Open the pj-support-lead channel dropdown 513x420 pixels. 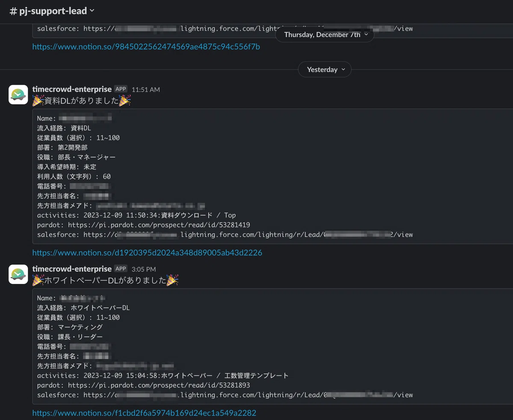pyautogui.click(x=52, y=11)
